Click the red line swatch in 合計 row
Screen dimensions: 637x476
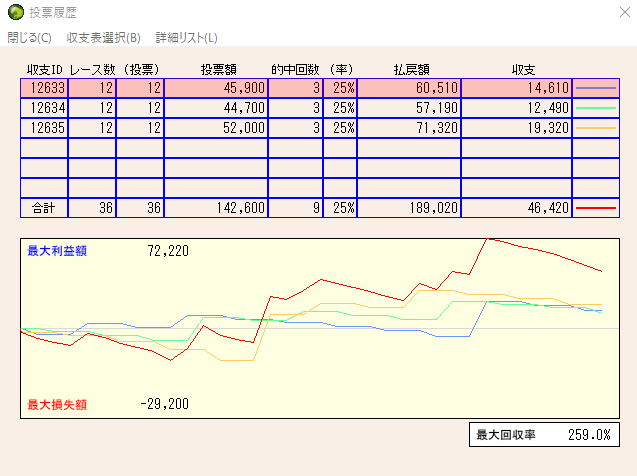(596, 208)
